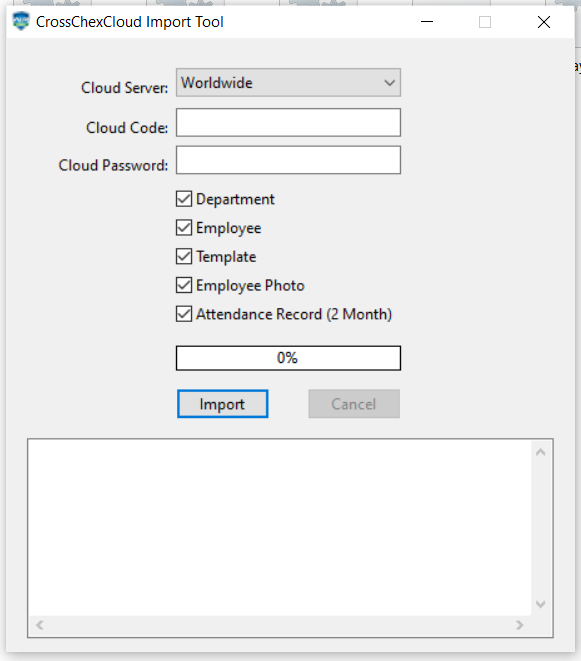Start import with the Import button
Image resolution: width=581 pixels, height=661 pixels.
click(x=223, y=404)
